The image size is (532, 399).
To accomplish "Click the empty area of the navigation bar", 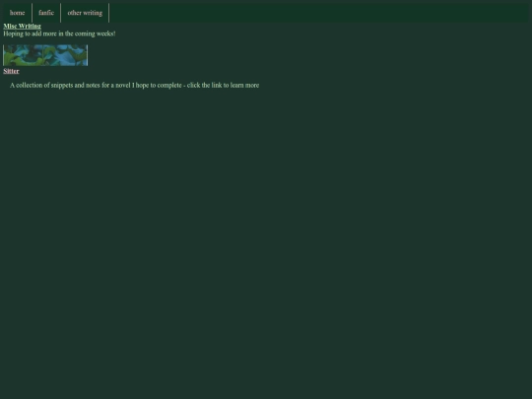I will pyautogui.click(x=318, y=13).
